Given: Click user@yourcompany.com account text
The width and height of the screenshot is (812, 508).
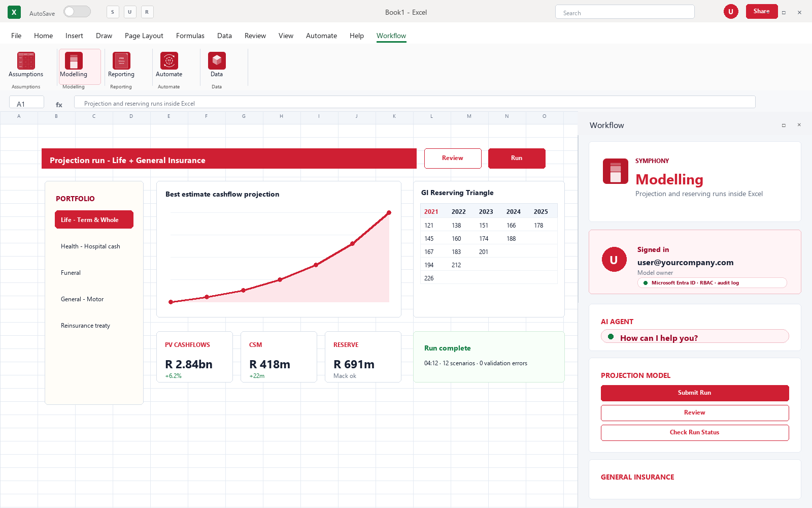Looking at the screenshot, I should 686,263.
